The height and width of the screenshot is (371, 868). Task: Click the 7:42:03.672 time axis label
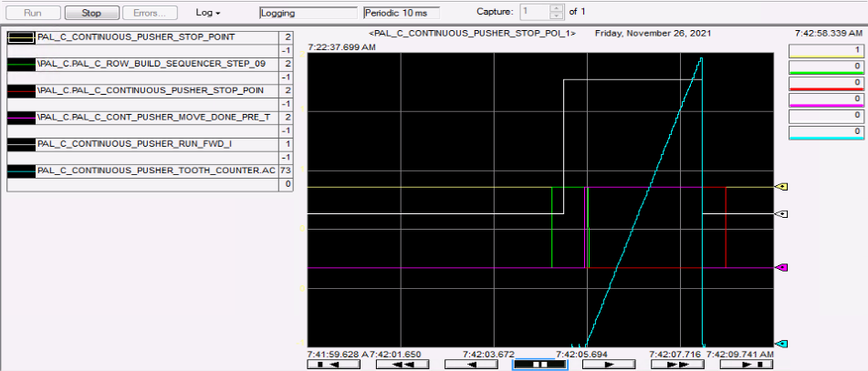click(488, 354)
